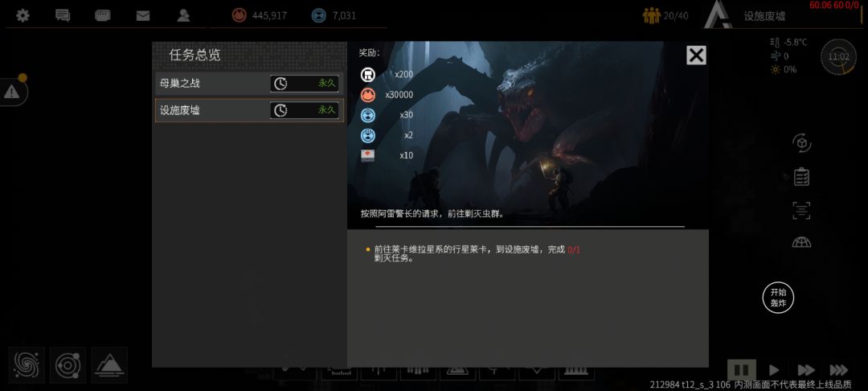
Task: Click the 设施废墟 location name in top bar
Action: coord(764,16)
